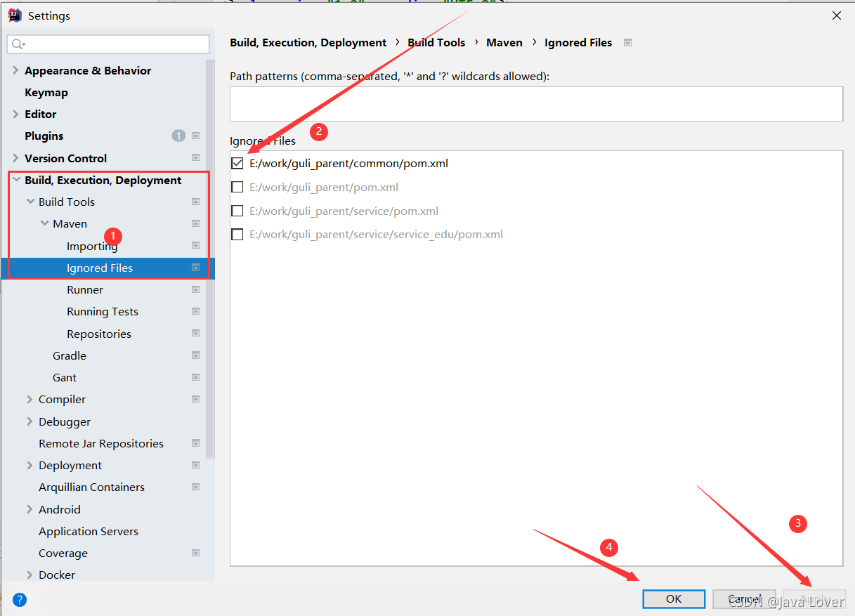Open the Keymap settings page
The image size is (855, 616).
tap(46, 92)
